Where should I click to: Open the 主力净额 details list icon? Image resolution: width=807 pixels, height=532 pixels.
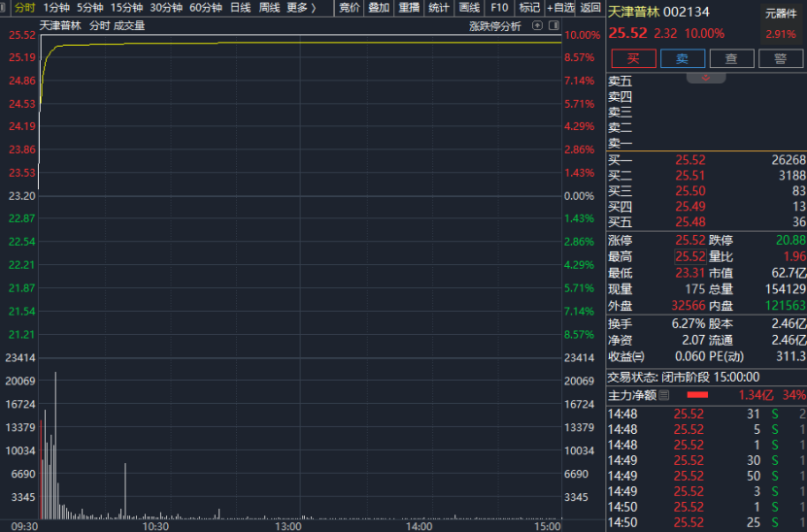(664, 395)
